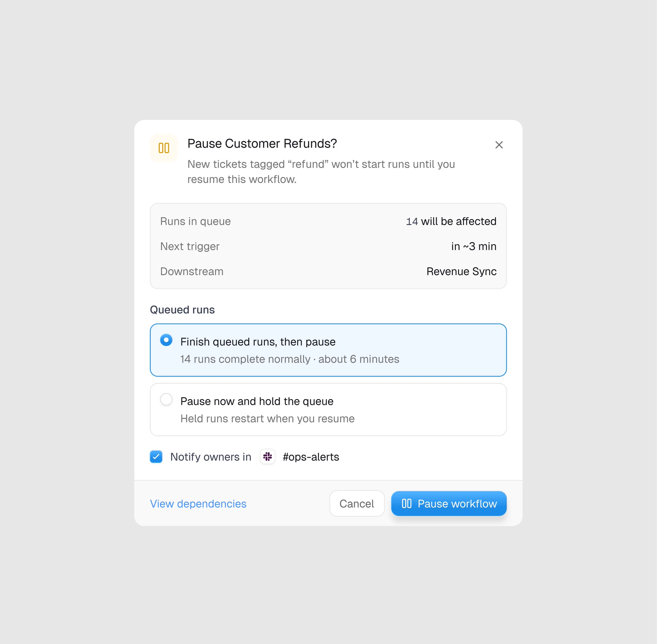Click the "Pause Customer Refunds?" title

[x=262, y=144]
